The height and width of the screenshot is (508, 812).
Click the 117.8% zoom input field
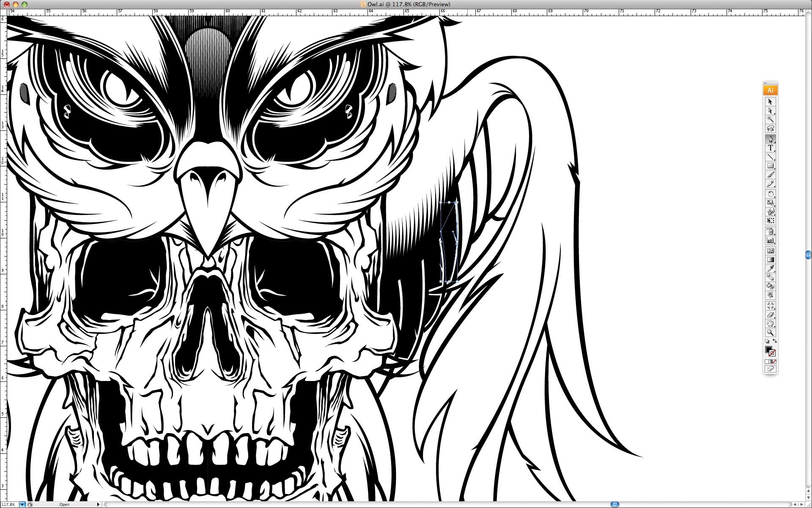coord(9,505)
